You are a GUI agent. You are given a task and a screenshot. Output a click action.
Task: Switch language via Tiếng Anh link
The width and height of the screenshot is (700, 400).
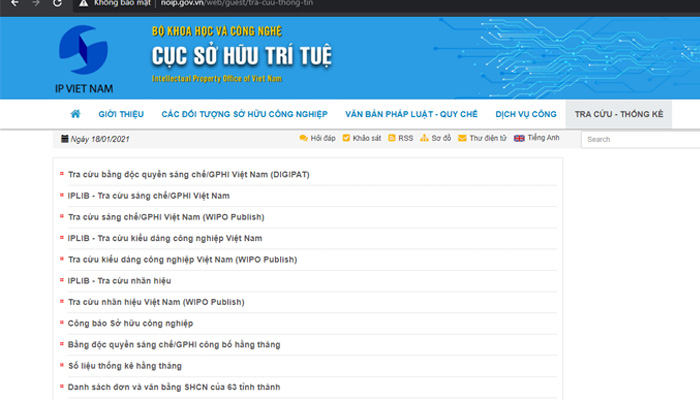543,138
